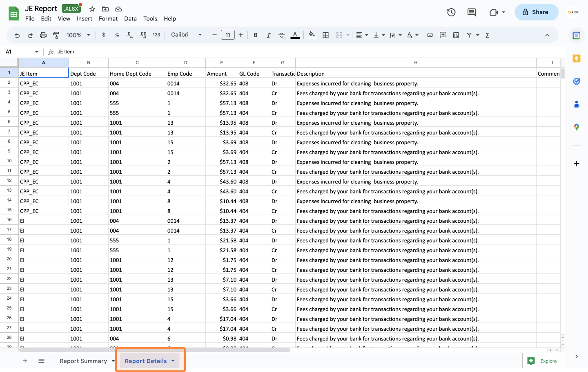The width and height of the screenshot is (588, 372).
Task: Switch to Report Summary tab
Action: tap(83, 361)
